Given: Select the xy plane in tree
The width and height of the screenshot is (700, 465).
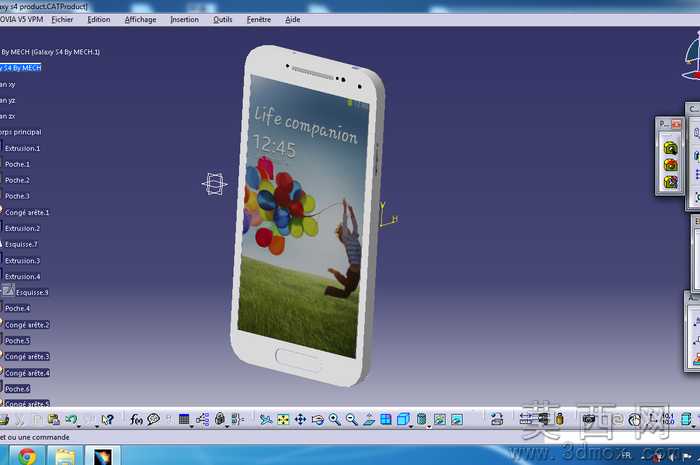Looking at the screenshot, I should pos(8,84).
